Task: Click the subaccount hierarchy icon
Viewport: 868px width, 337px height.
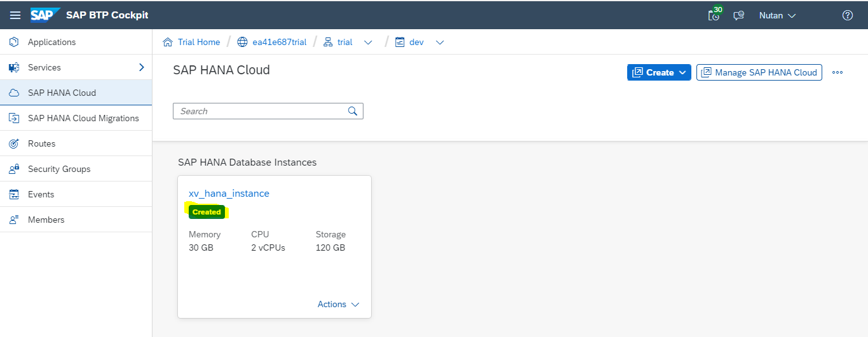Action: point(328,42)
